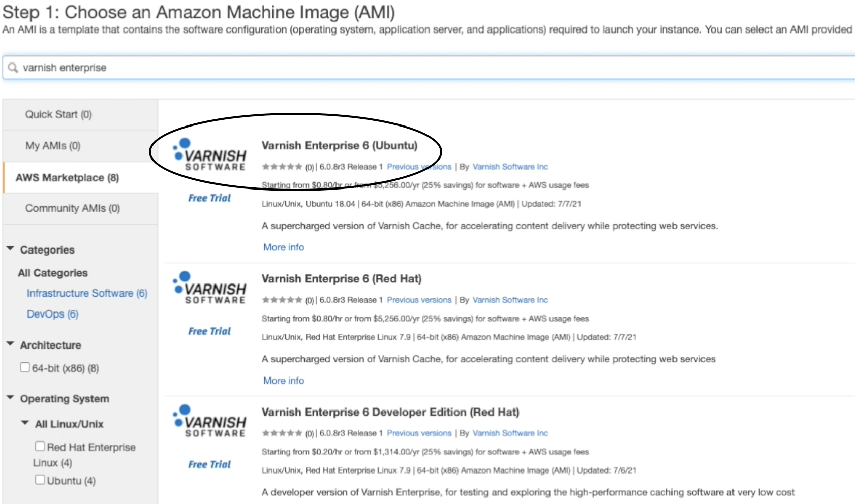
Task: Click More info under Enterprise 6 (Red Hat)
Action: click(x=284, y=381)
